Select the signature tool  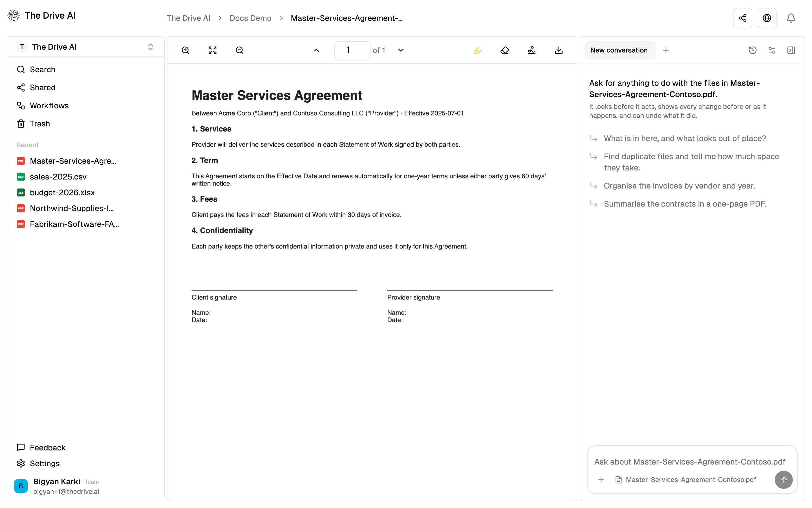pyautogui.click(x=531, y=51)
